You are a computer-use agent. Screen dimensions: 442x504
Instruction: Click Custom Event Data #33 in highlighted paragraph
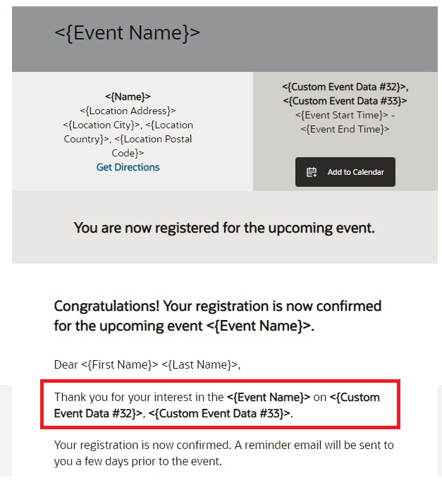[x=220, y=413]
